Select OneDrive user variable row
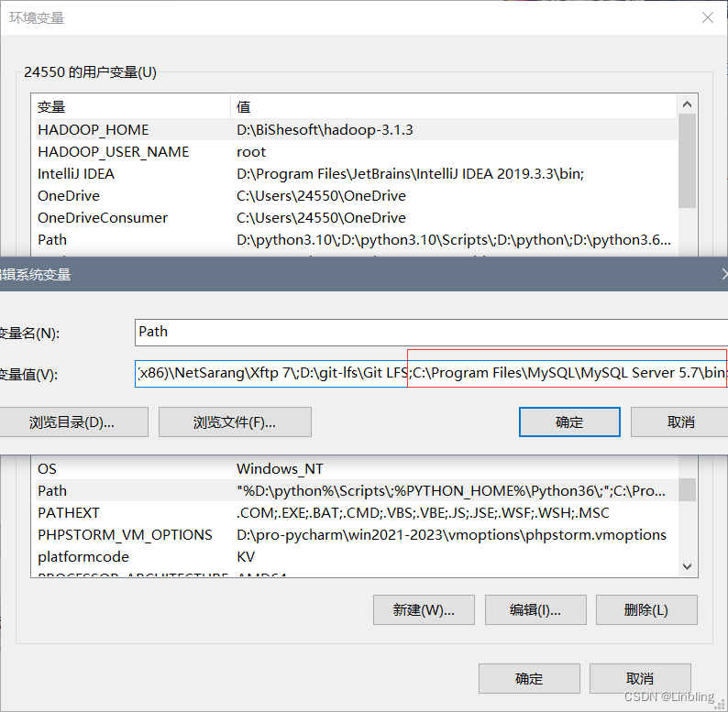The height and width of the screenshot is (712, 728). pos(356,196)
